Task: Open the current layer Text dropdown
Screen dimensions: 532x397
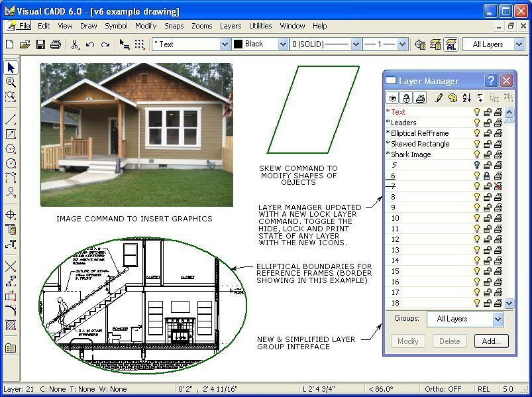Action: (x=225, y=44)
